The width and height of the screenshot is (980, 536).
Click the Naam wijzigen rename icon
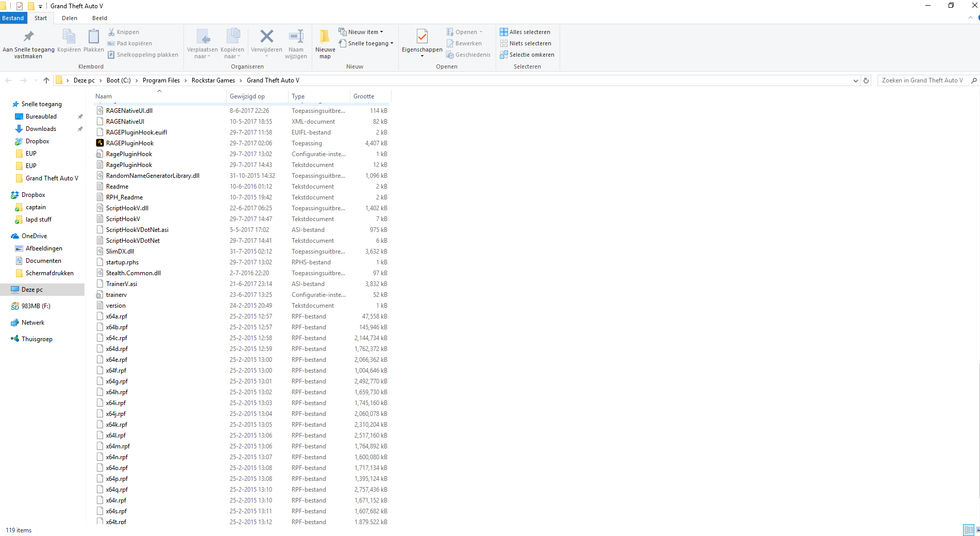click(x=296, y=37)
